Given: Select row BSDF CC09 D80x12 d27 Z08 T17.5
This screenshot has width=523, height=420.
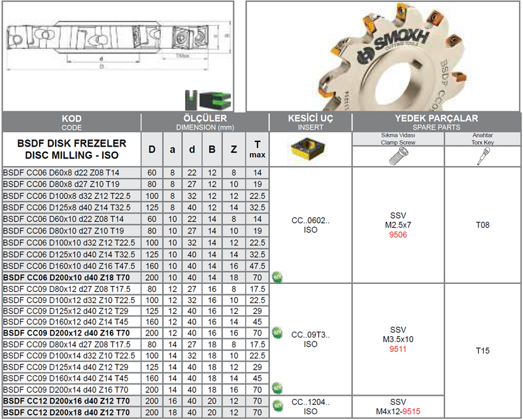Looking at the screenshot, I should [x=135, y=289].
